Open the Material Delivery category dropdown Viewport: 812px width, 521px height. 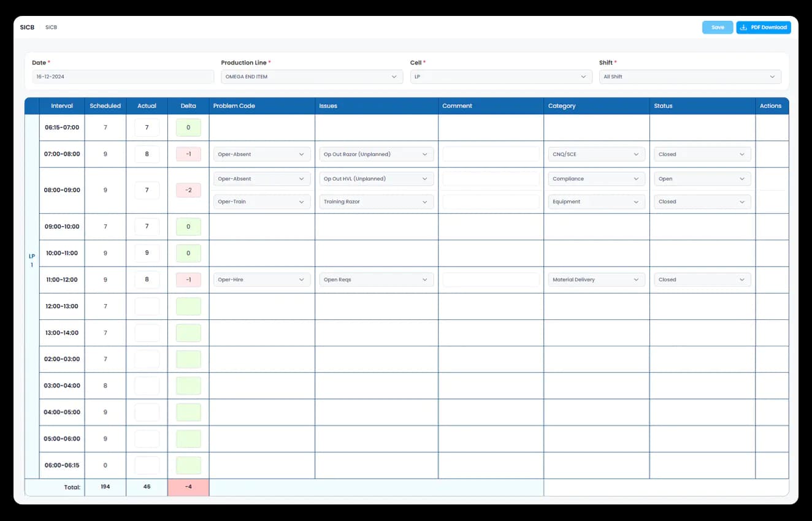pos(596,280)
